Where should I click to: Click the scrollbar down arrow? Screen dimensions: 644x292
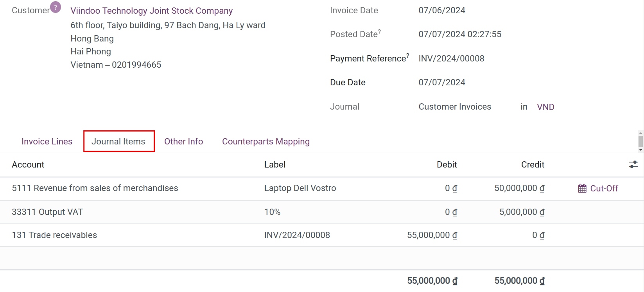(640, 149)
